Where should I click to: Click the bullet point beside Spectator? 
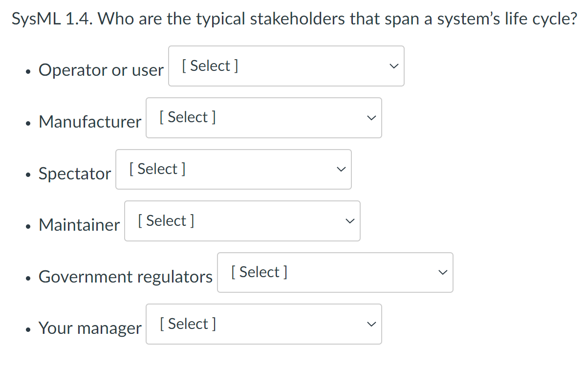tap(27, 174)
